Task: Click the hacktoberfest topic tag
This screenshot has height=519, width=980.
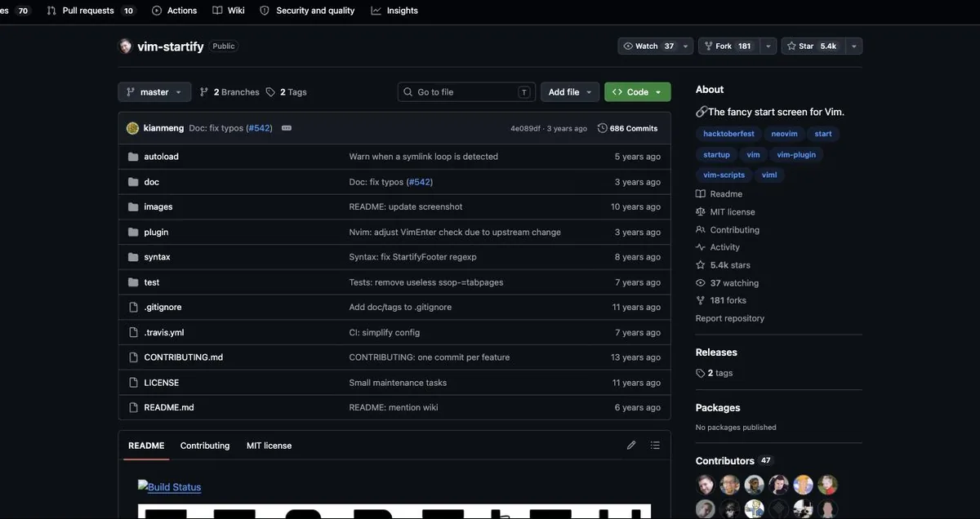Action: pos(729,134)
